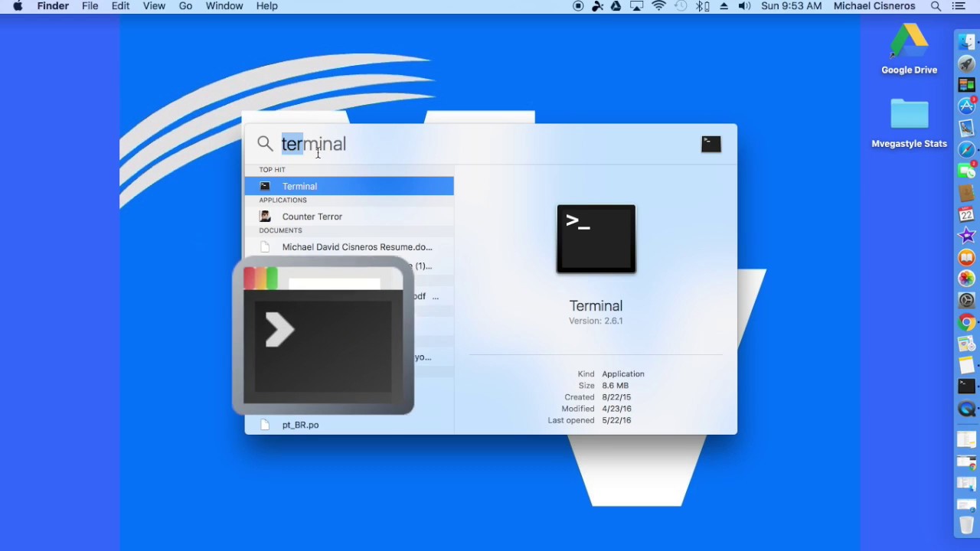Open Terminal icon in the Dock

[967, 386]
